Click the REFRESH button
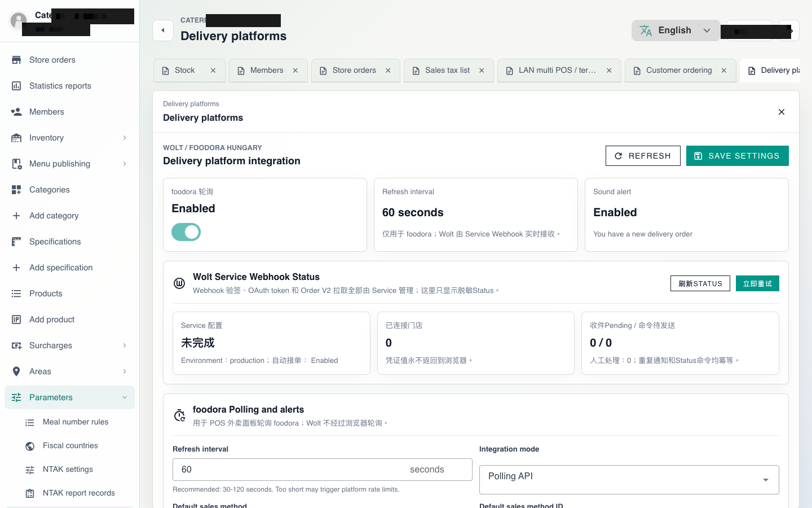812x508 pixels. [643, 156]
